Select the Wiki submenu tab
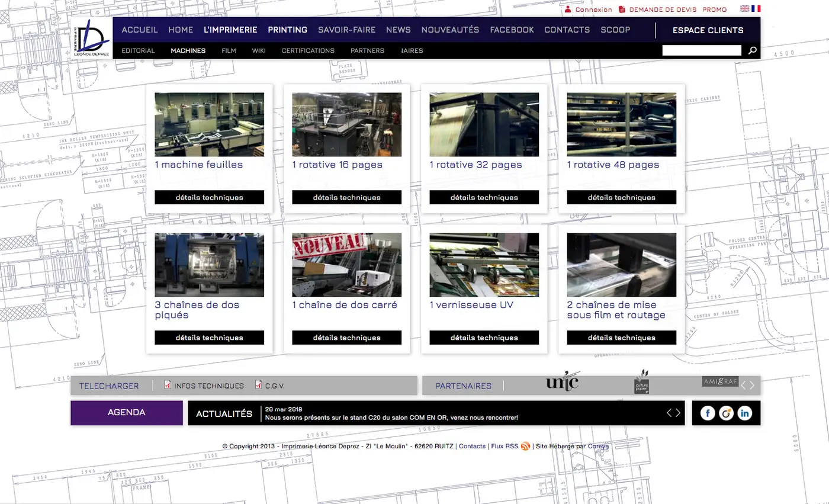 [x=259, y=50]
